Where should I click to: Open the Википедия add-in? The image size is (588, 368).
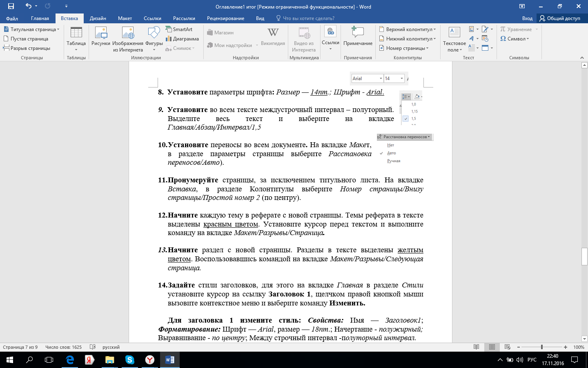point(273,36)
